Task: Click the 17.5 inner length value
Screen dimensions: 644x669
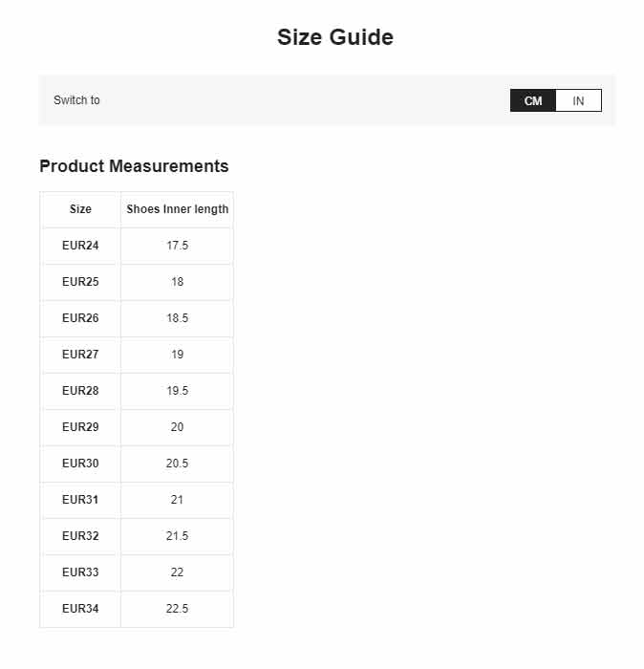Action: coord(177,246)
